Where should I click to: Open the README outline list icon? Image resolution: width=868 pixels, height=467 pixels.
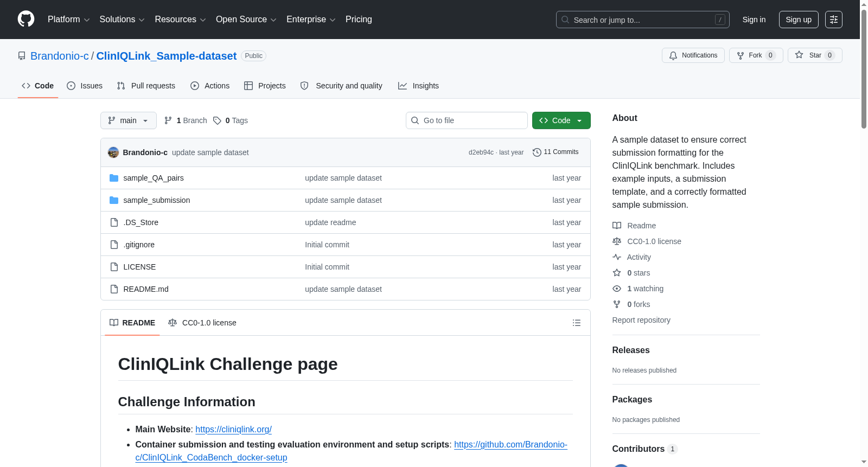577,323
